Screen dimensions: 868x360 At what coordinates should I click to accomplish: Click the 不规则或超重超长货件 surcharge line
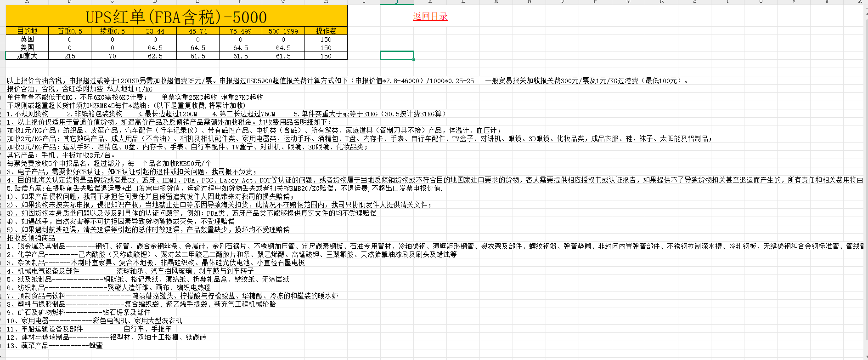pyautogui.click(x=126, y=106)
